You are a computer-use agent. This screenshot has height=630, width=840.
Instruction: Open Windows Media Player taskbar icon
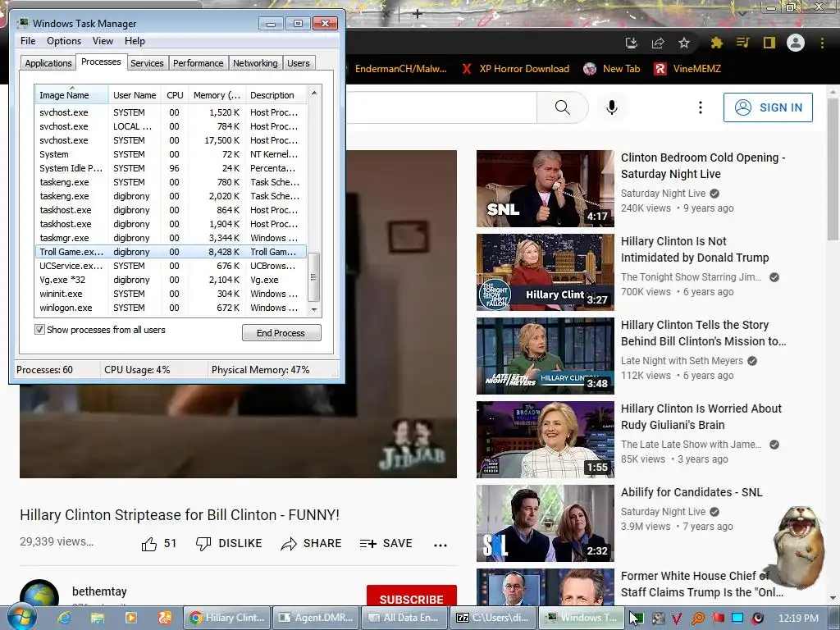pos(130,618)
